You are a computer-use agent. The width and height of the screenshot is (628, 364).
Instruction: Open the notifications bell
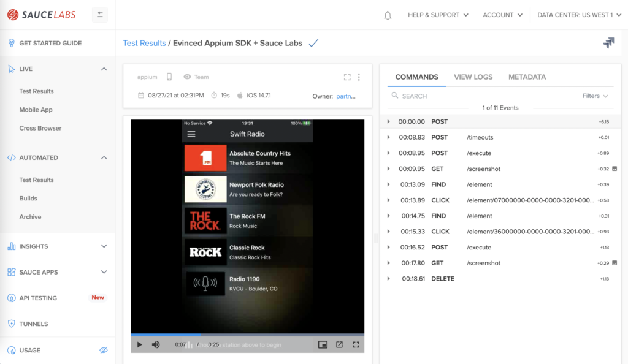pyautogui.click(x=388, y=15)
